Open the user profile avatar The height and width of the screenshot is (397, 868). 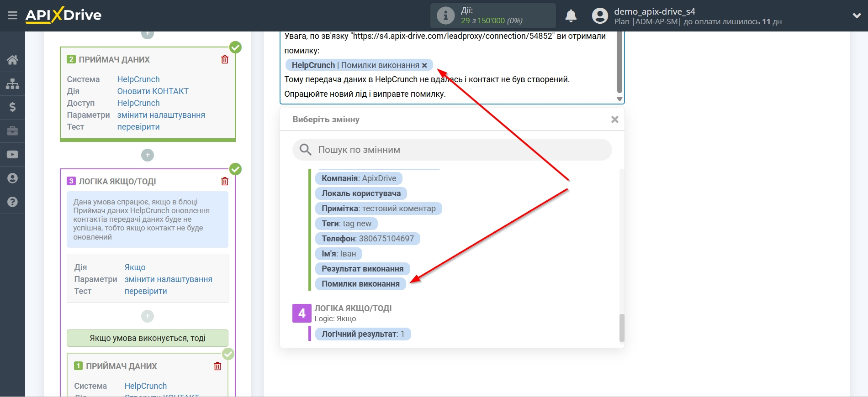[x=600, y=16]
